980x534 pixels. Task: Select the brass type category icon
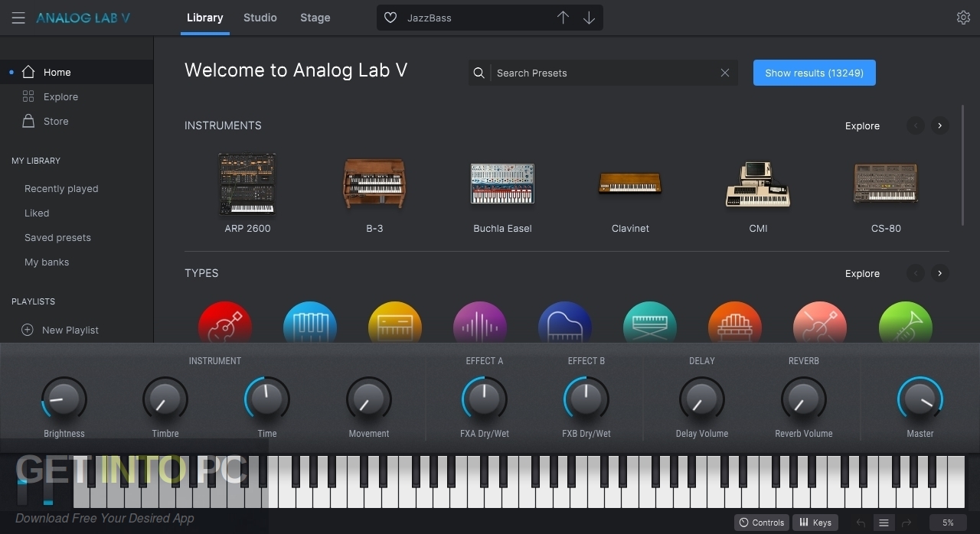pyautogui.click(x=905, y=323)
